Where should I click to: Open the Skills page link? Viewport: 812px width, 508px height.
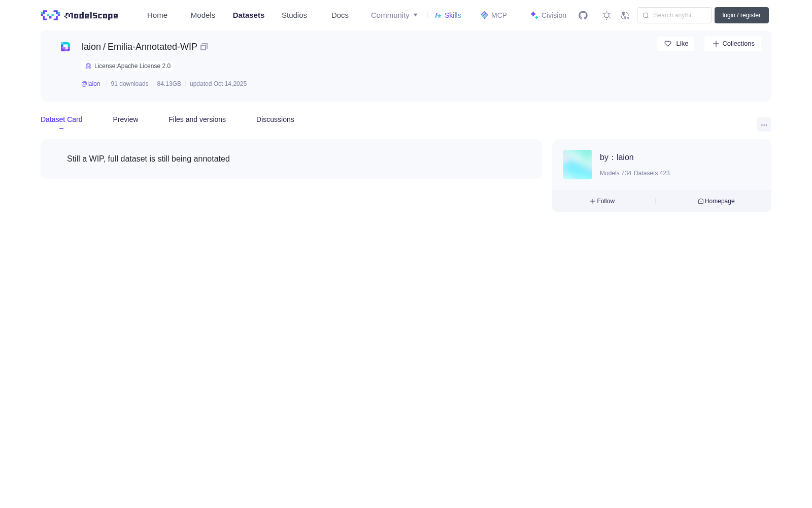(x=448, y=15)
